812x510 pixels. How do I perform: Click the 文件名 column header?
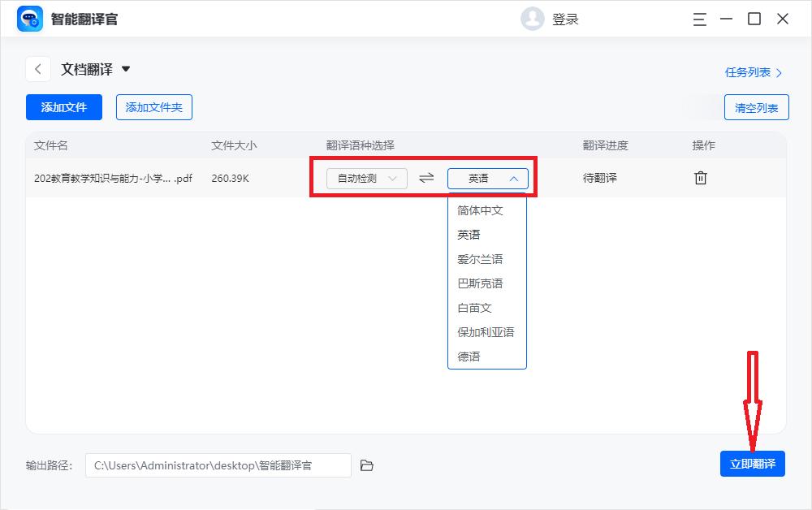(50, 145)
